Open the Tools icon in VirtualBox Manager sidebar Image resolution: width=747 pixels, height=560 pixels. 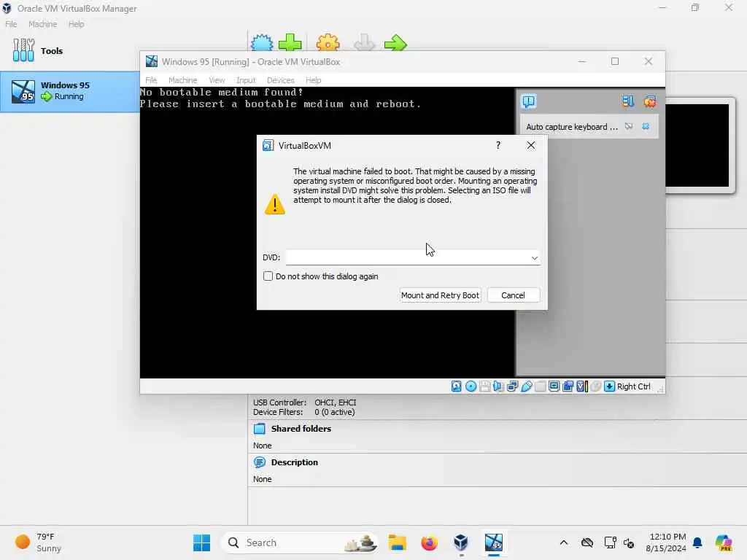23,50
